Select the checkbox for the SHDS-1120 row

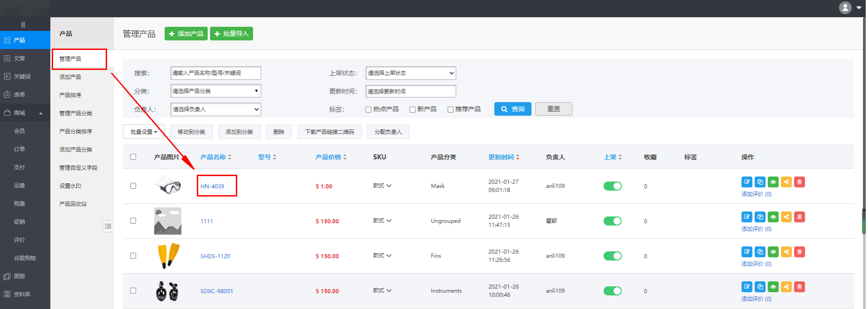(x=133, y=256)
